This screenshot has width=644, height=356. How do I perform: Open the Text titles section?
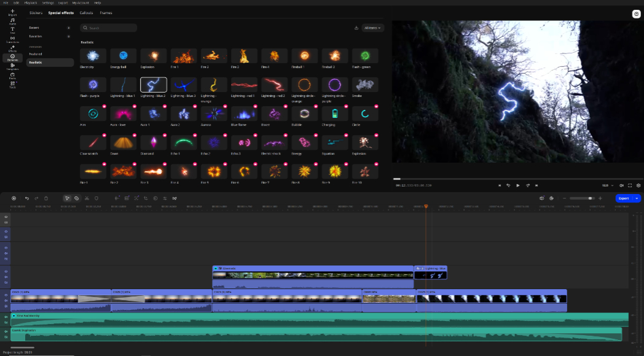[12, 30]
